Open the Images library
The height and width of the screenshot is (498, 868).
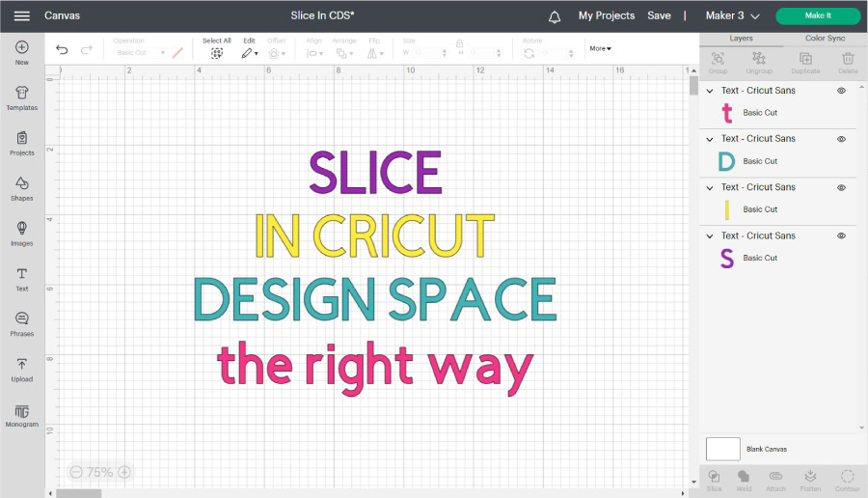tap(21, 235)
